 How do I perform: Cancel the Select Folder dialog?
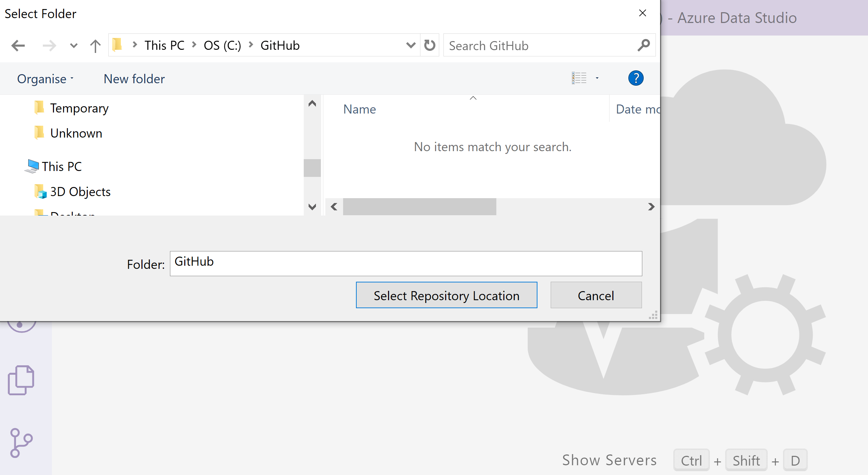click(596, 295)
